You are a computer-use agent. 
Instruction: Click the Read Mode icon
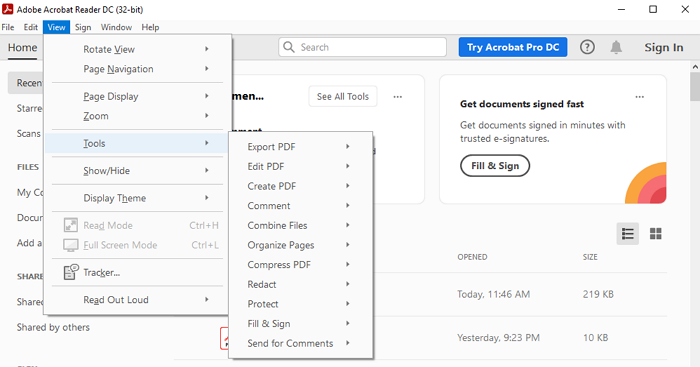click(x=71, y=225)
